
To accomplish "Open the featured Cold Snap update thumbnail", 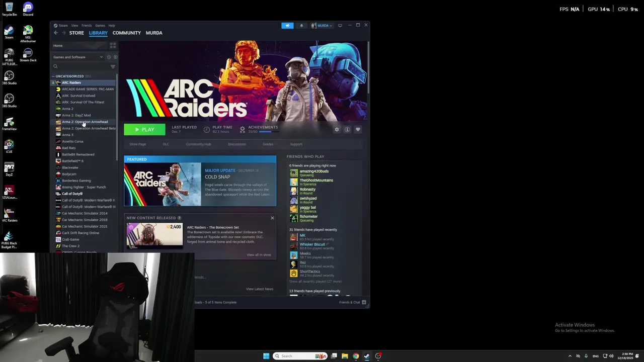I will (163, 184).
